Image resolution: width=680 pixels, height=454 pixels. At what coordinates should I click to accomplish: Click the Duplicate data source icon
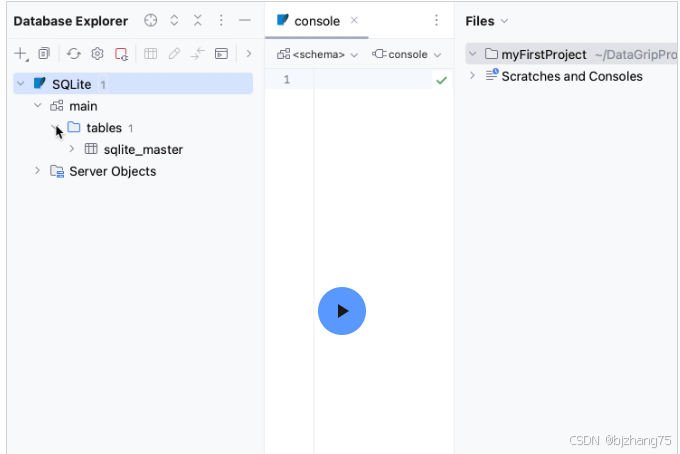pos(44,53)
